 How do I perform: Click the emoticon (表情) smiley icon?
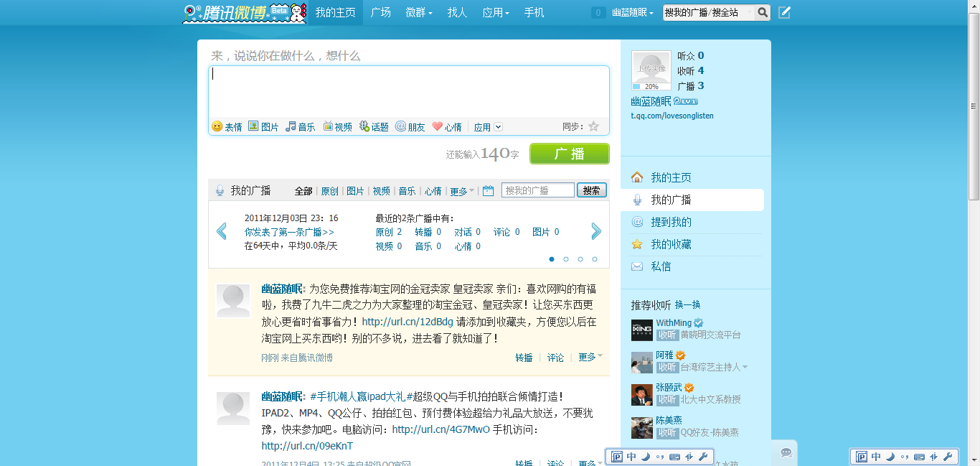217,126
